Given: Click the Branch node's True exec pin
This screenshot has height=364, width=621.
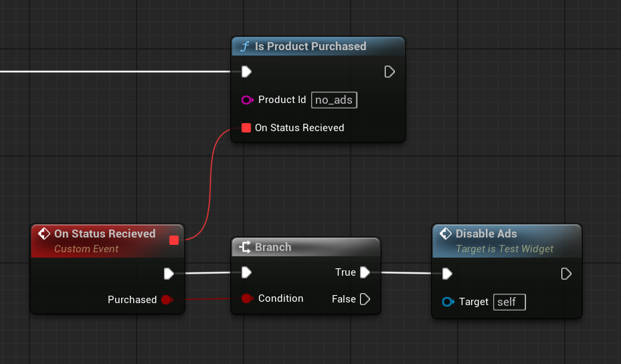Looking at the screenshot, I should tap(365, 272).
